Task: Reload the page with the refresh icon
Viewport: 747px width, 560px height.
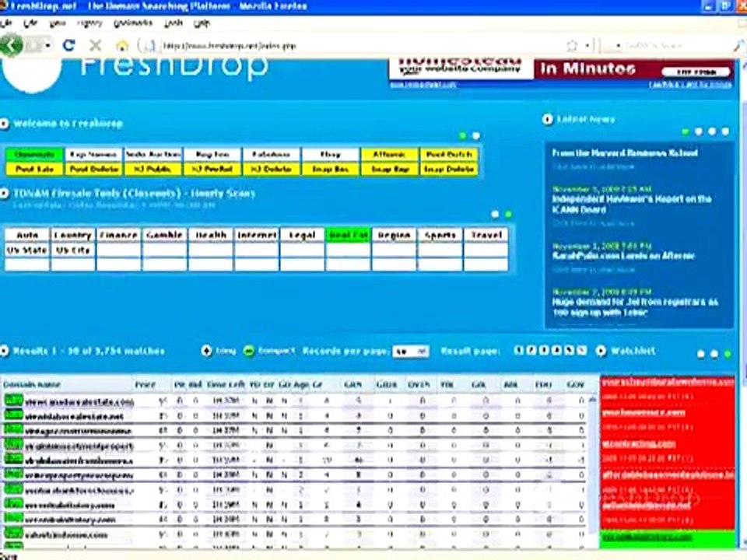Action: (68, 45)
